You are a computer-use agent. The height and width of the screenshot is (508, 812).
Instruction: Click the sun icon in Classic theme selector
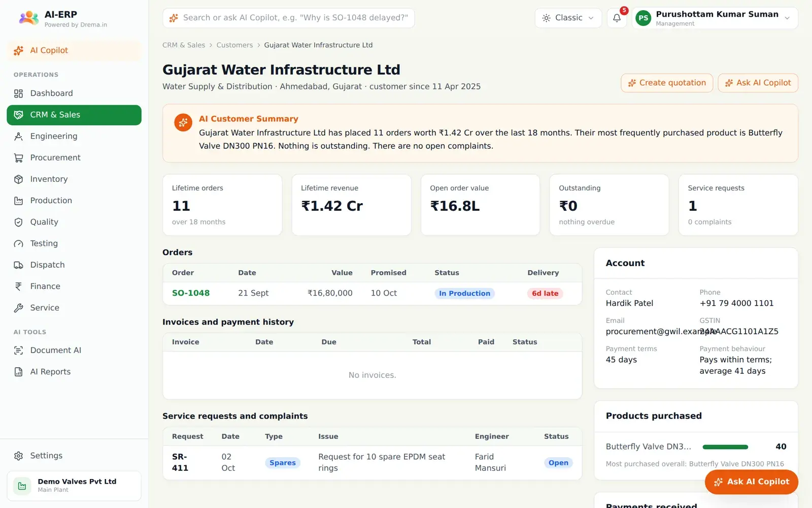[546, 18]
